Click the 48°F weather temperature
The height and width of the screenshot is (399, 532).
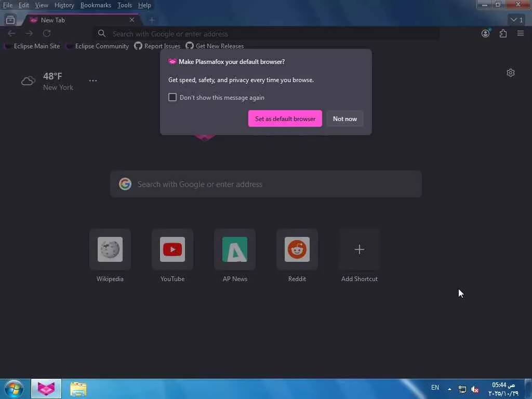click(52, 76)
